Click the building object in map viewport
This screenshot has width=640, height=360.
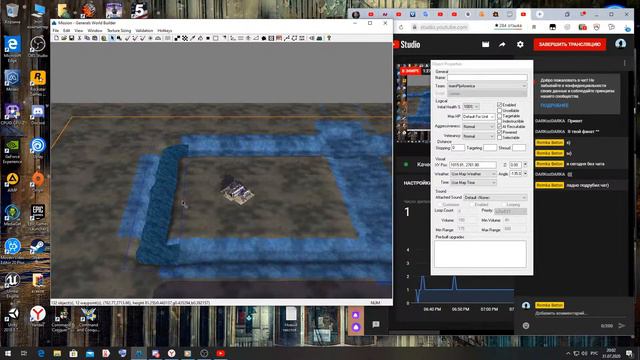pos(237,192)
